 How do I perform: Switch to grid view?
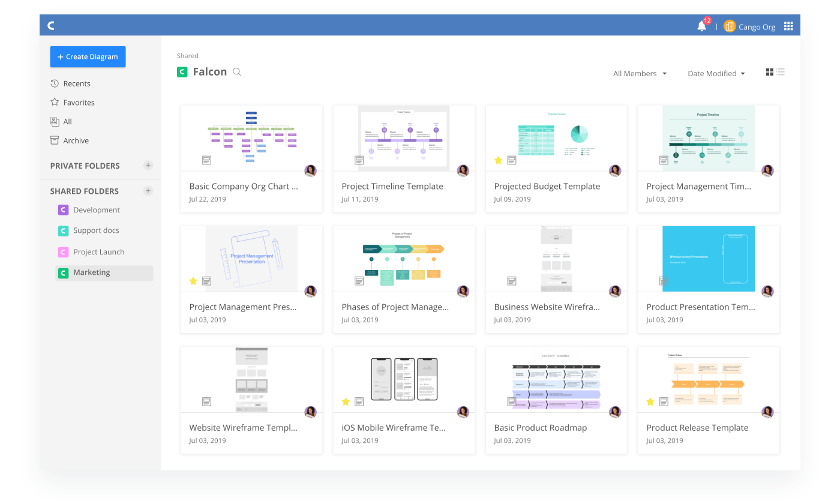(x=769, y=71)
